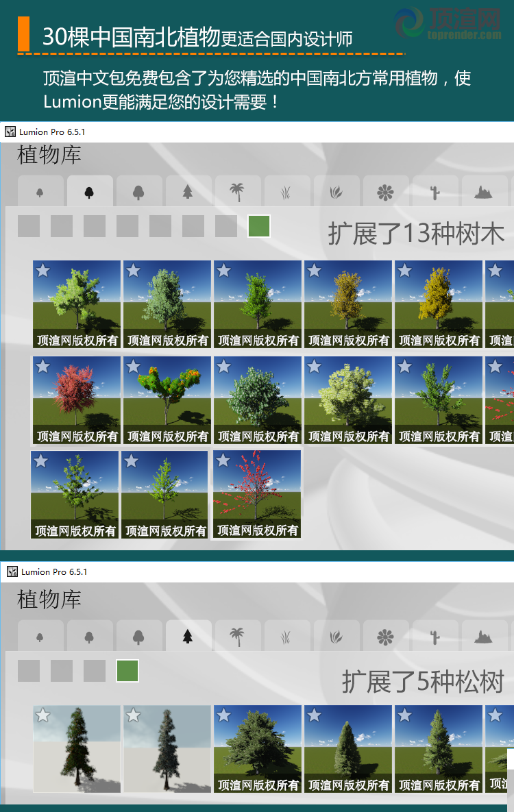This screenshot has width=514, height=812.
Task: Select green page square in lower library
Action: click(127, 671)
